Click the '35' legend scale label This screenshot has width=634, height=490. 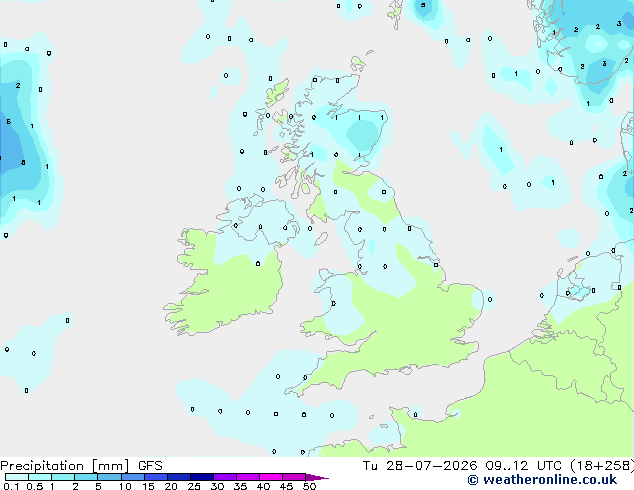[240, 486]
